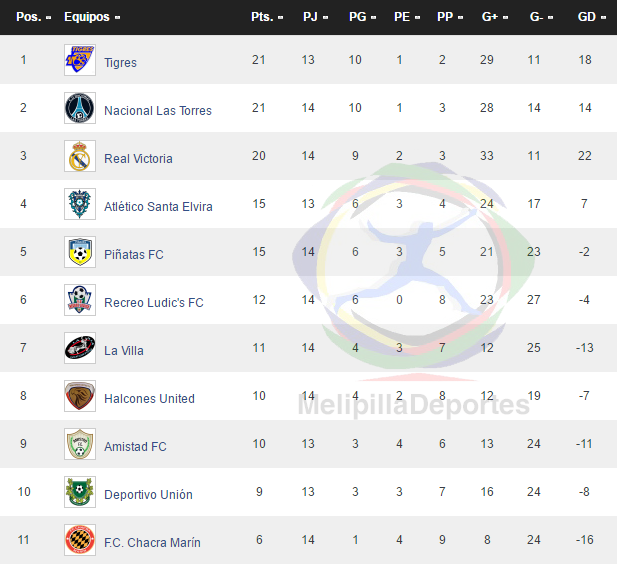Select the La Villa oval logo

click(x=80, y=348)
